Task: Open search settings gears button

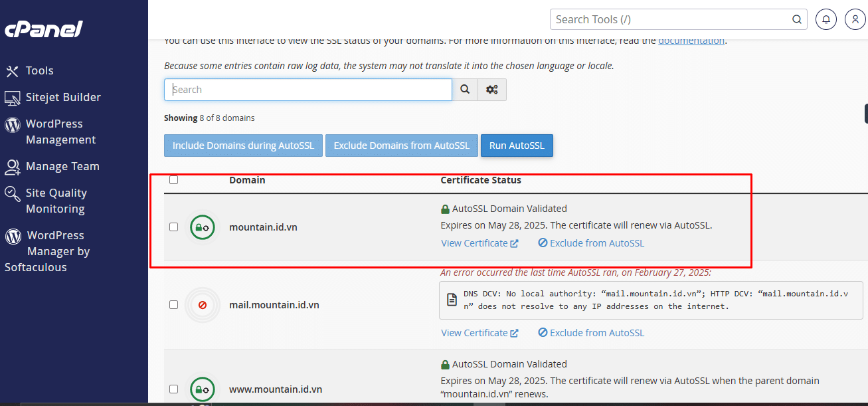Action: pos(492,90)
